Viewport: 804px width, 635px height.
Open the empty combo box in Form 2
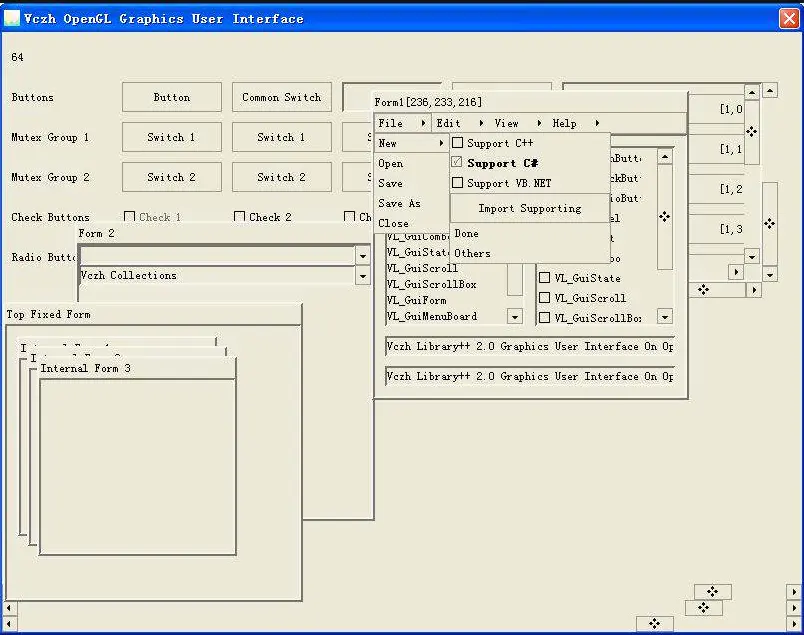(x=362, y=256)
